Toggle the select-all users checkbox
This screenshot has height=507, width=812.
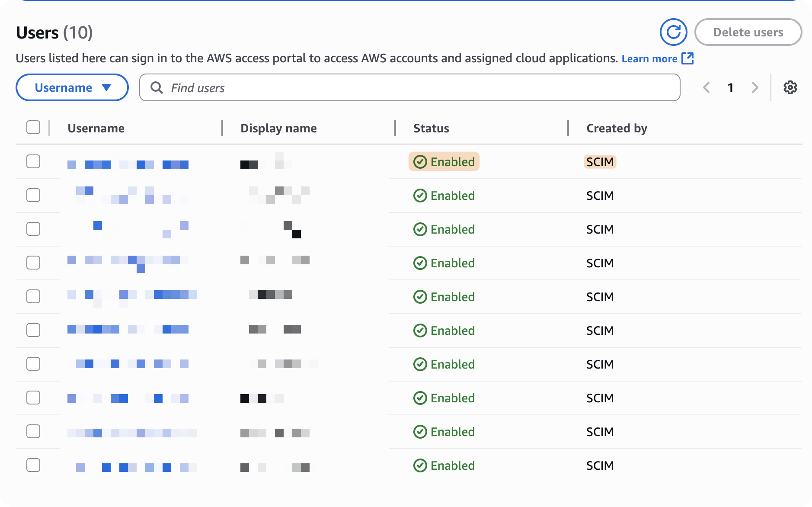[x=33, y=128]
